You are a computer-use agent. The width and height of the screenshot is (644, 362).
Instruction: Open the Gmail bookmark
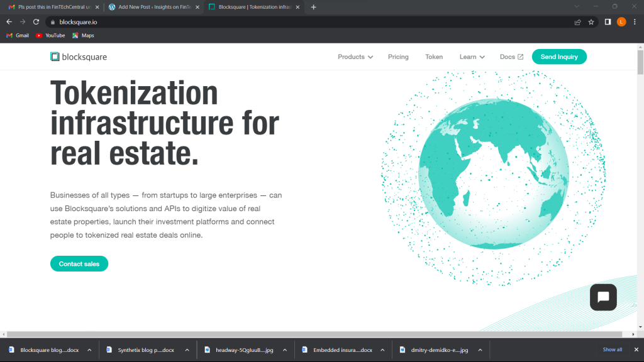coord(17,36)
